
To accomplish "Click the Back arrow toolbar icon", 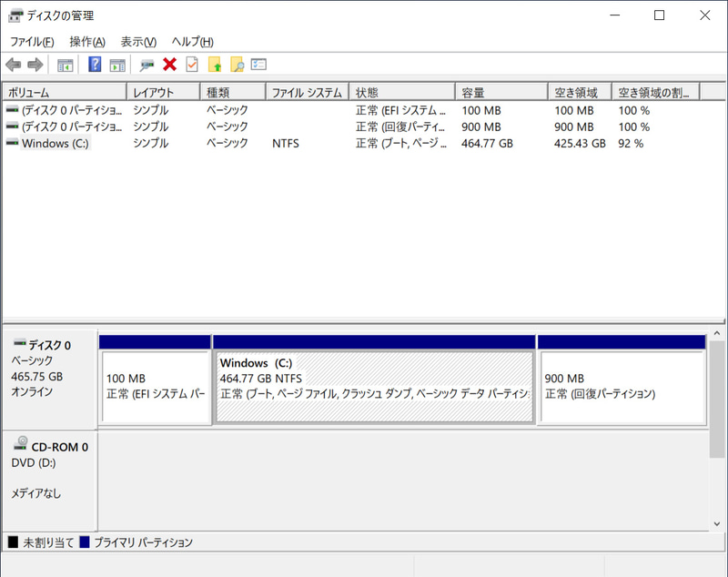I will pos(14,65).
